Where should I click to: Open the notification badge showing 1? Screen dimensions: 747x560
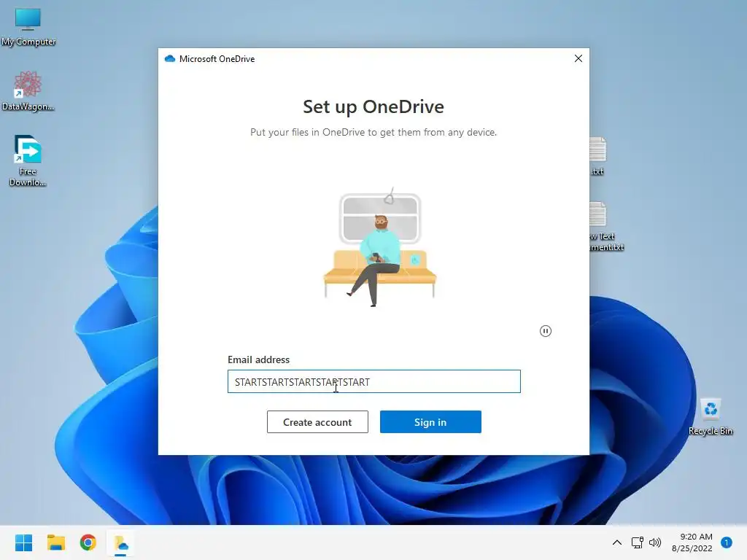click(727, 542)
